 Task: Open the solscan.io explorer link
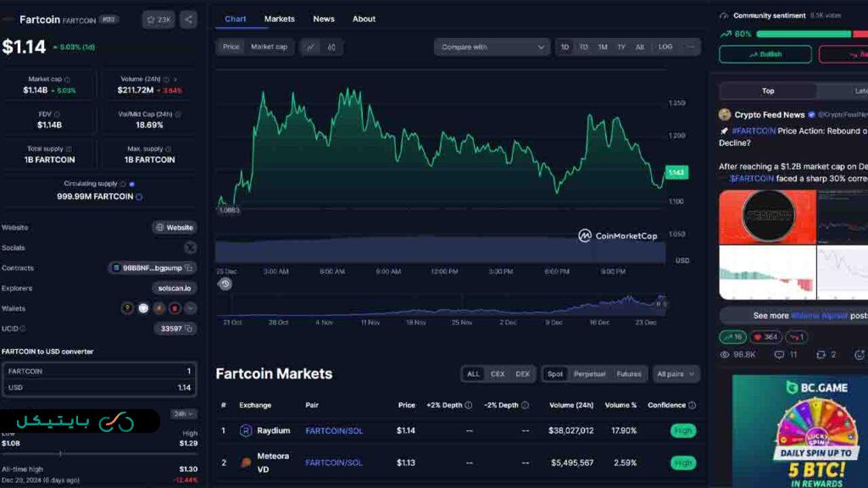pyautogui.click(x=175, y=288)
